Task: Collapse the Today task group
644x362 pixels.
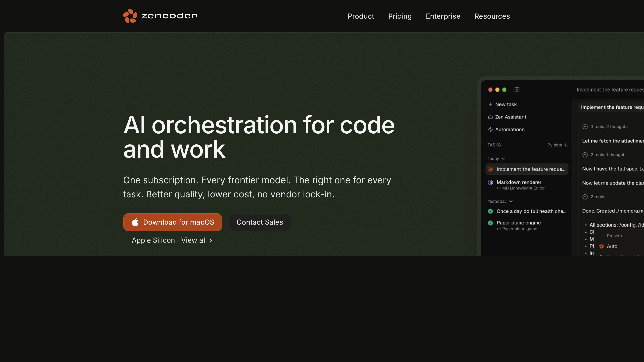Action: click(496, 159)
